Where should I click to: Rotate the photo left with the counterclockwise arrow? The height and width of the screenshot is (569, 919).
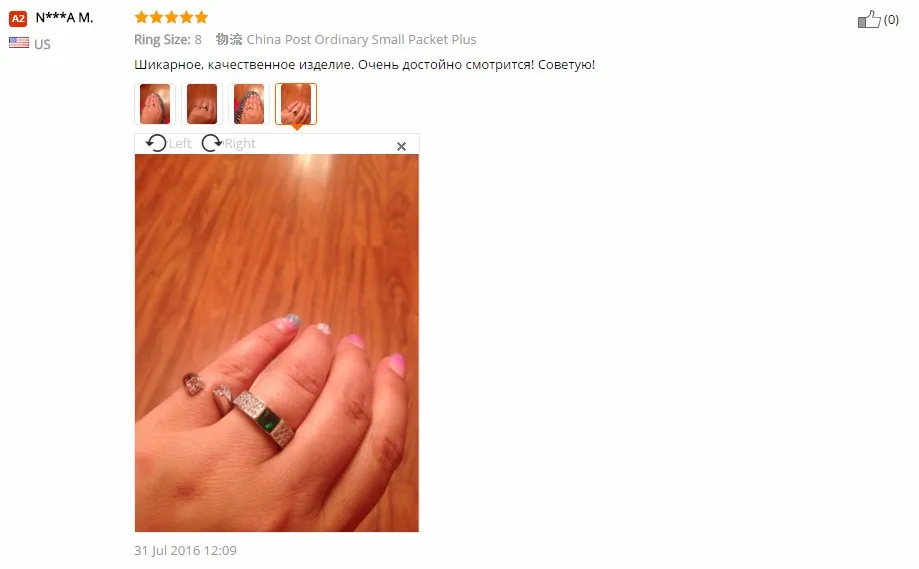[x=156, y=143]
